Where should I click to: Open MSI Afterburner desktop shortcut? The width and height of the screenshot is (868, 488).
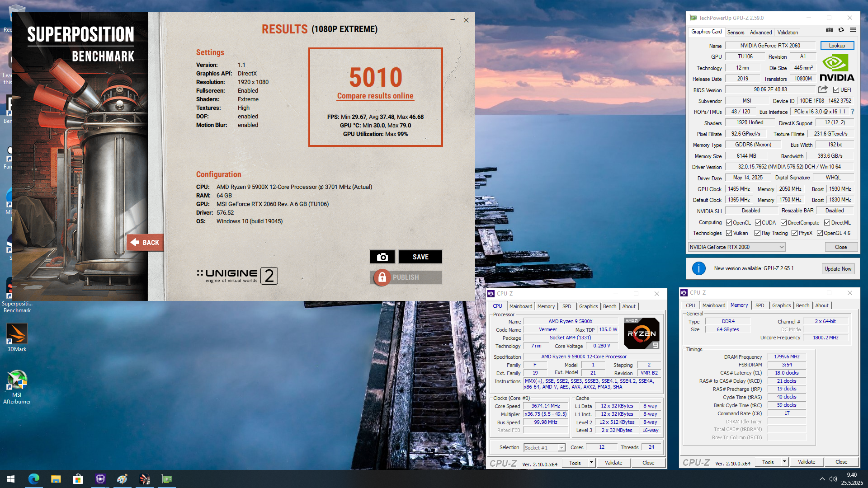(x=17, y=387)
